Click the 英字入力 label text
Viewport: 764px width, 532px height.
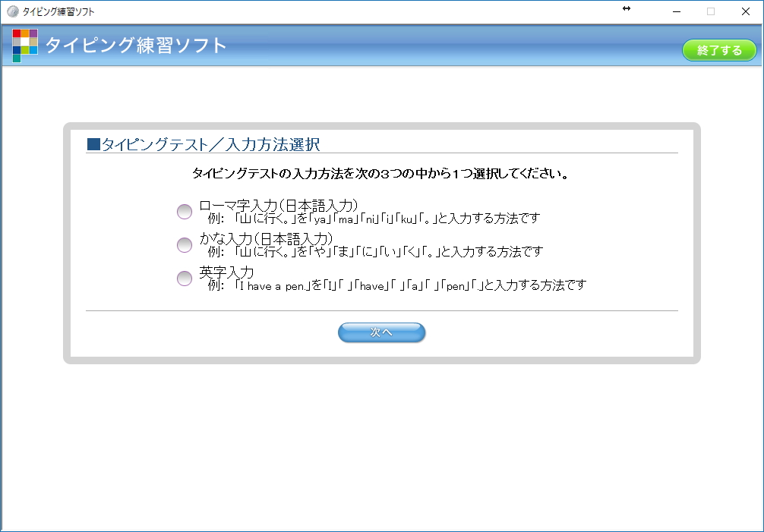(225, 272)
